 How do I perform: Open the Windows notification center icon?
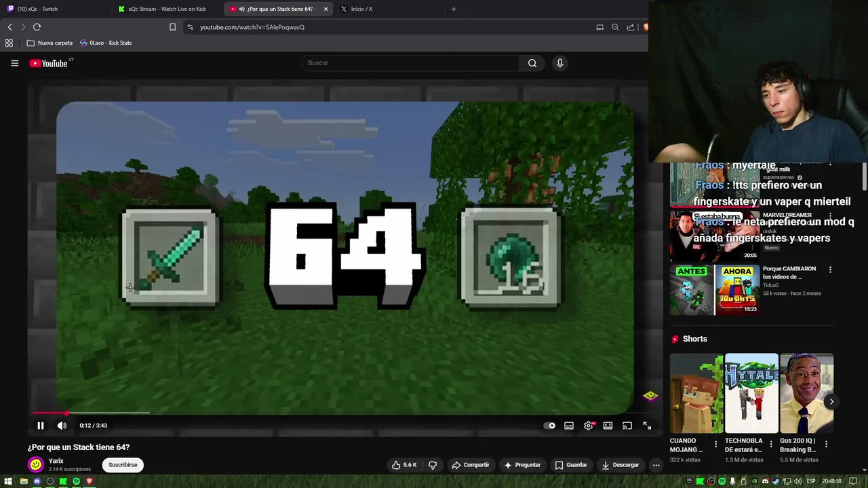click(x=853, y=481)
